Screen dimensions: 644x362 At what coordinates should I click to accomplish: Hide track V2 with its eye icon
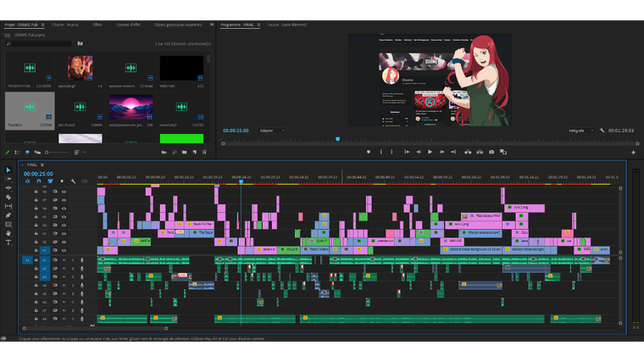click(x=64, y=242)
